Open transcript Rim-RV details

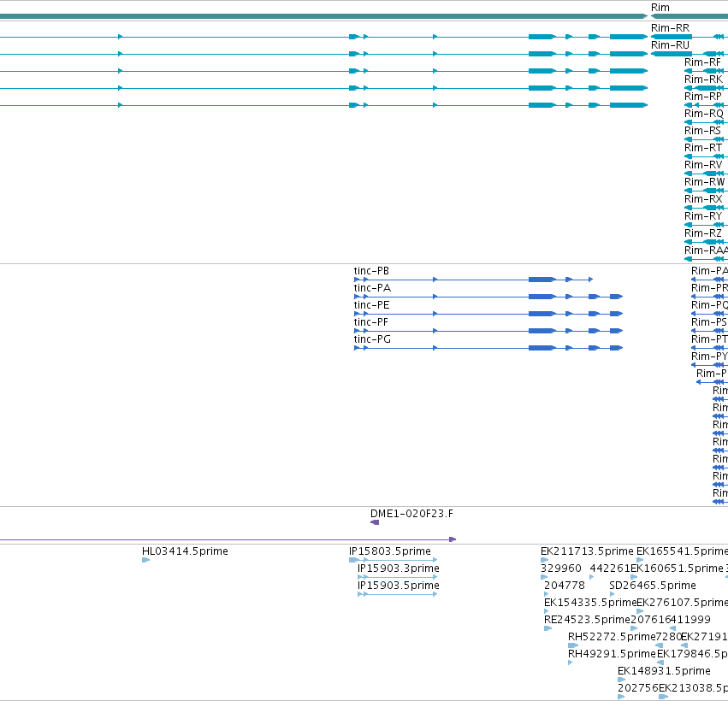pos(703,165)
